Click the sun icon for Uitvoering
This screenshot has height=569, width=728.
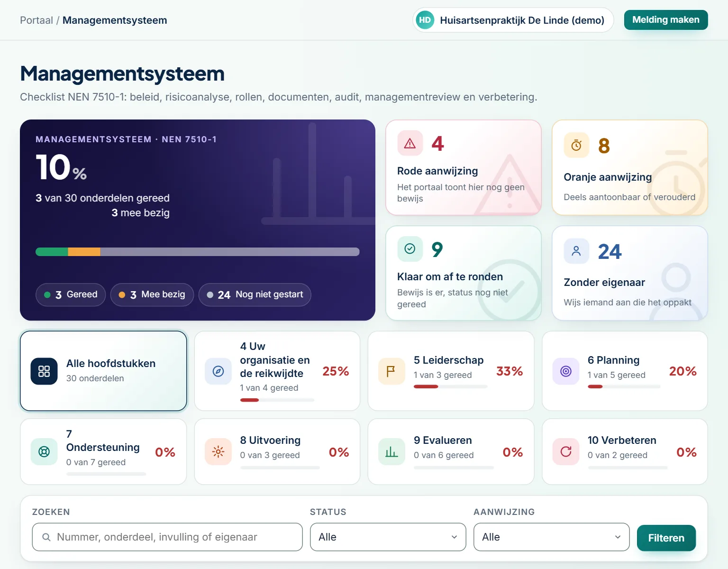pos(218,452)
